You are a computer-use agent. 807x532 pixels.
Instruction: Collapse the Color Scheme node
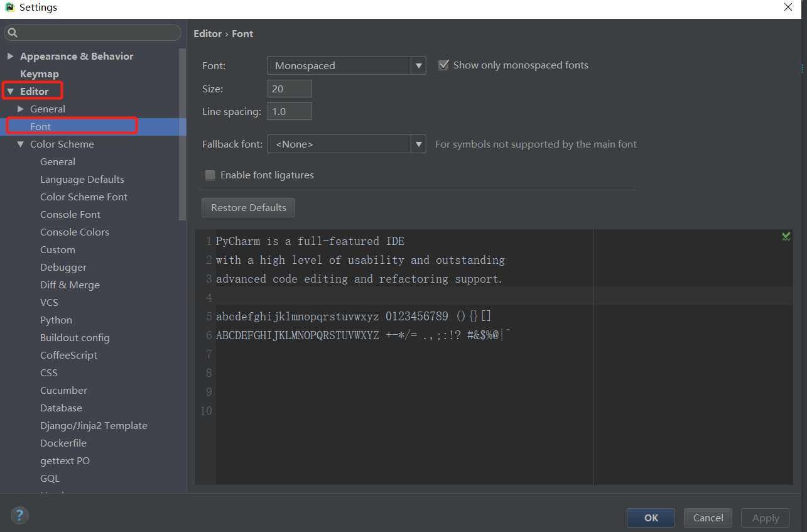click(x=21, y=144)
